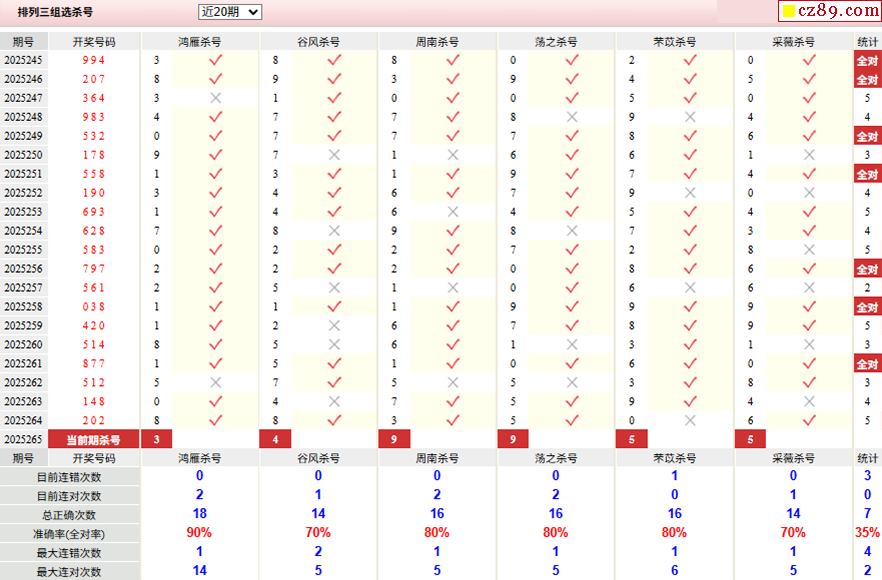The image size is (882, 580).
Task: Click X mark in 芣苡杀号 for period 2025264
Action: click(690, 420)
